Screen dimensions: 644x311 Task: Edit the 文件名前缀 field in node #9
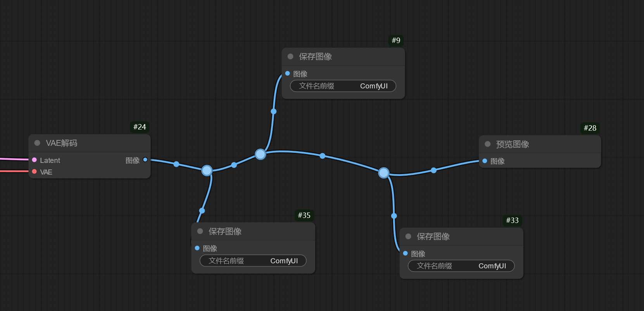pyautogui.click(x=343, y=86)
